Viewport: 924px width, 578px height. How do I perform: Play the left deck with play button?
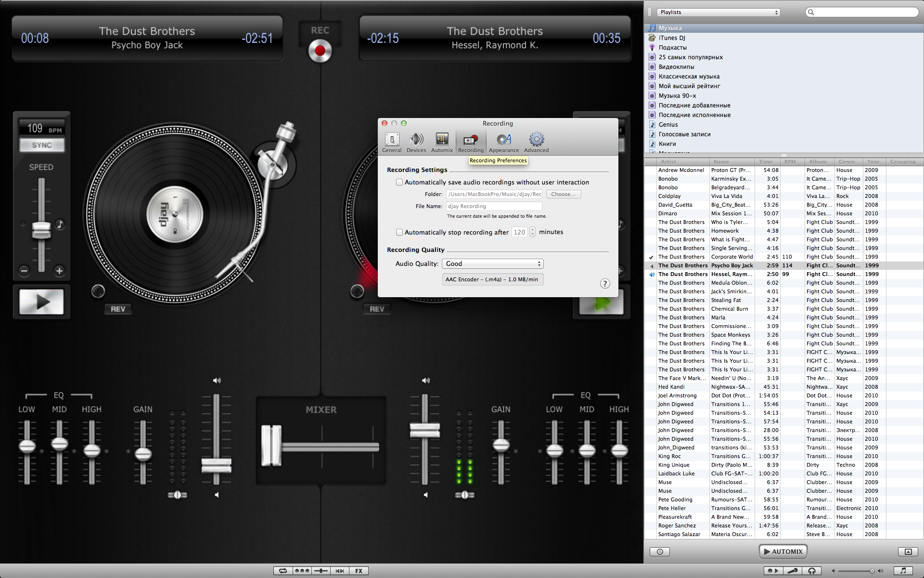pyautogui.click(x=41, y=302)
